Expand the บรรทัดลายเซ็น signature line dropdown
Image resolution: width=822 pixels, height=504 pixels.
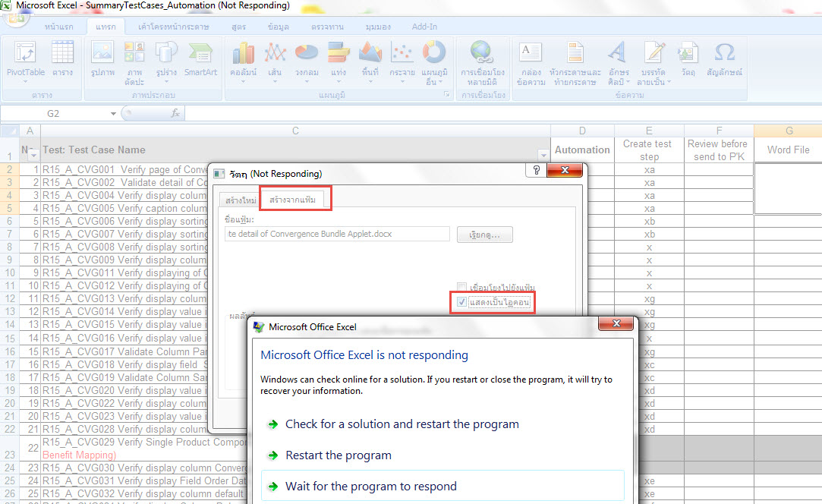(x=669, y=82)
